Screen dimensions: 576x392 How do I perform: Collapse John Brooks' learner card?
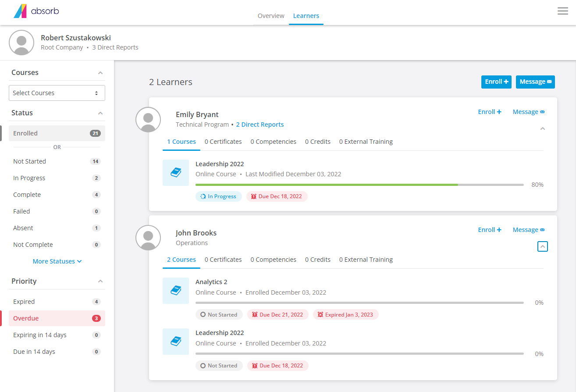point(543,247)
